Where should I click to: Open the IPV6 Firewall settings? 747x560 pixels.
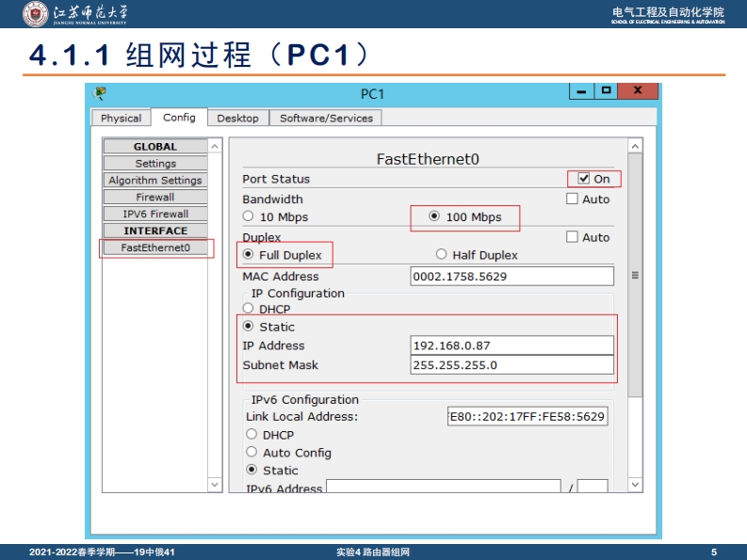point(155,214)
